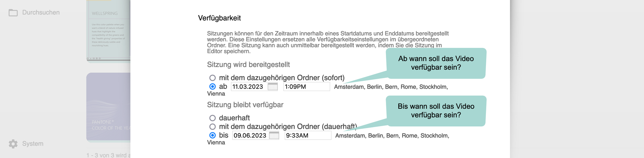Image resolution: width=644 pixels, height=158 pixels.
Task: Click the start date field 11.03.2023
Action: pos(249,87)
